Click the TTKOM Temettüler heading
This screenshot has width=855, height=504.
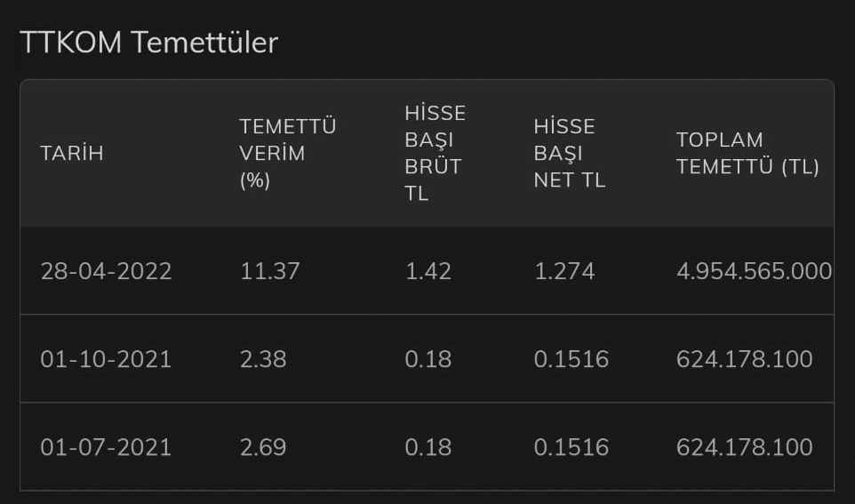(x=148, y=43)
